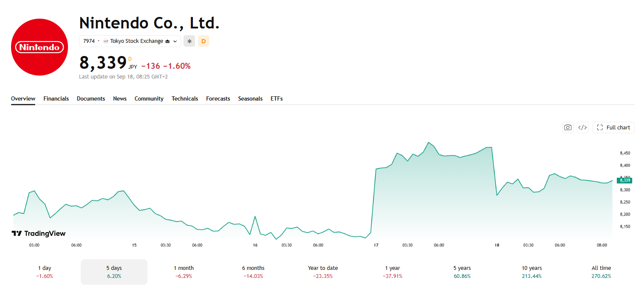Select the 10 years range
644x286 pixels.
click(x=532, y=272)
